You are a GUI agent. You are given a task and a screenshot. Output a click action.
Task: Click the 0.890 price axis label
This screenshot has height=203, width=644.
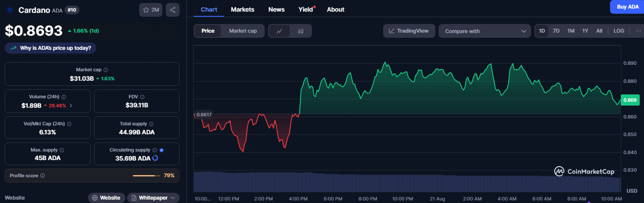[630, 63]
